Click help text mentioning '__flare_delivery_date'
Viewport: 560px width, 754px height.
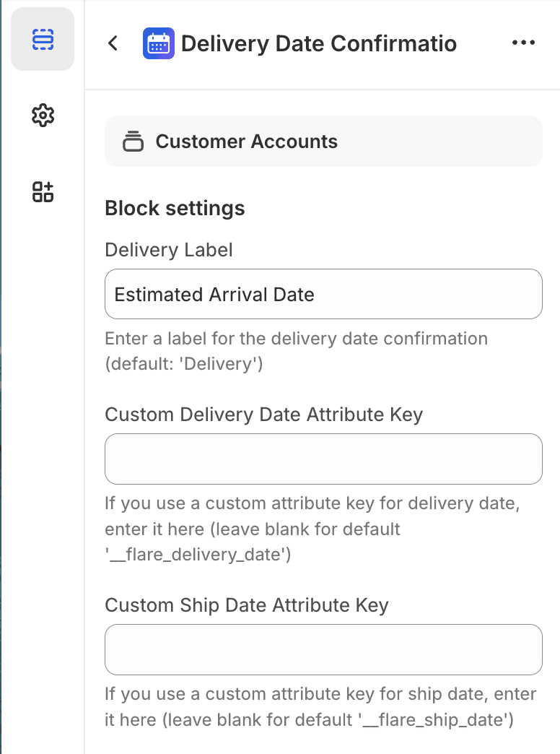click(x=312, y=529)
